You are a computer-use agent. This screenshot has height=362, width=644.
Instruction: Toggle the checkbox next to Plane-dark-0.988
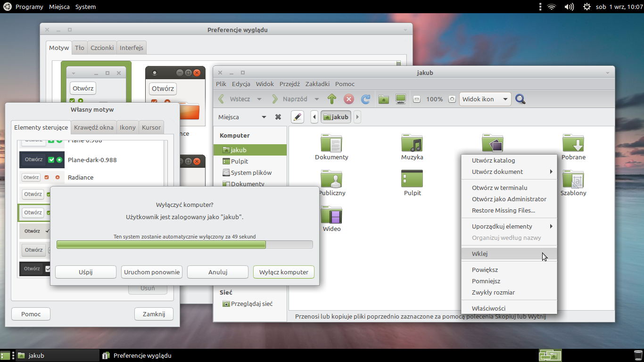52,159
